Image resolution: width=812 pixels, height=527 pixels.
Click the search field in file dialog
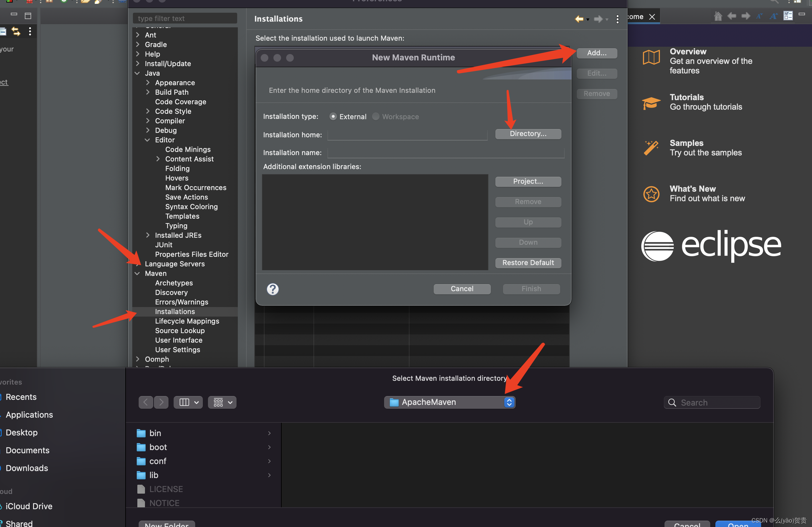(712, 402)
